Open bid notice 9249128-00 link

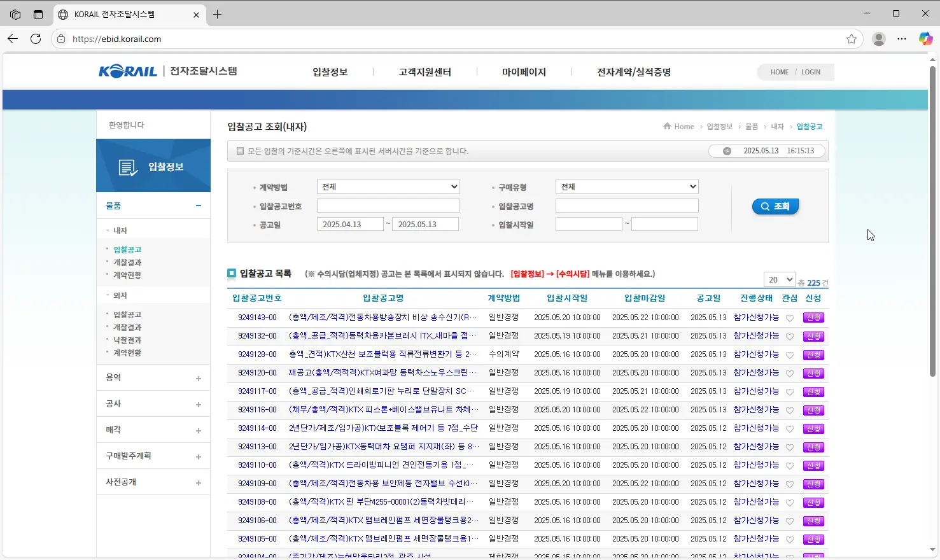coord(256,354)
